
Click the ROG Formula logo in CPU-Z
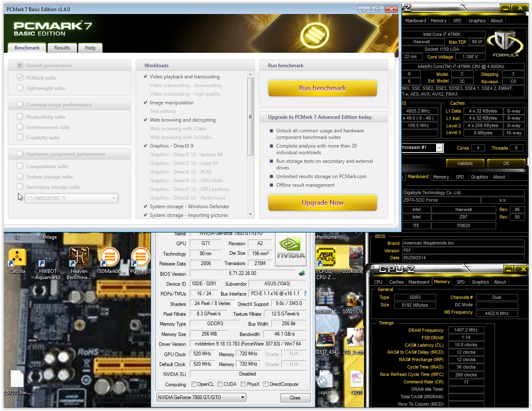(506, 43)
